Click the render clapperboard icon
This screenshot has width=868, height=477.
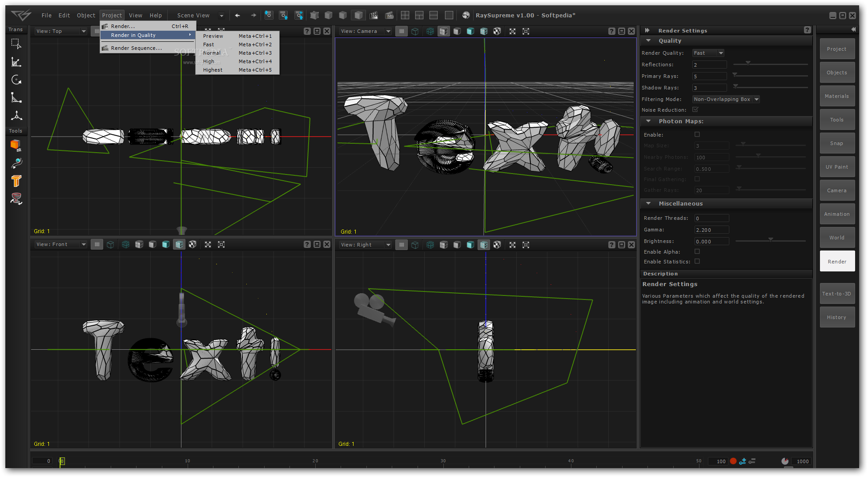[x=374, y=16]
